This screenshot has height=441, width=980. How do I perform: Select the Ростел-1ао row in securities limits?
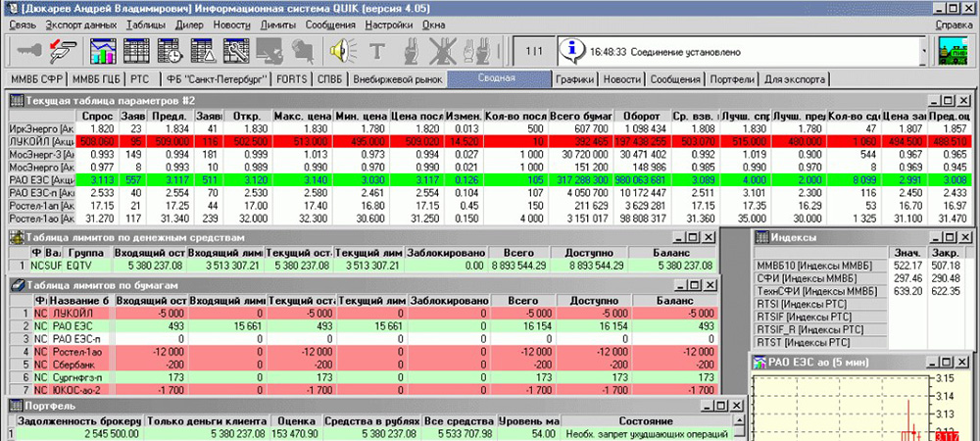coord(363,352)
